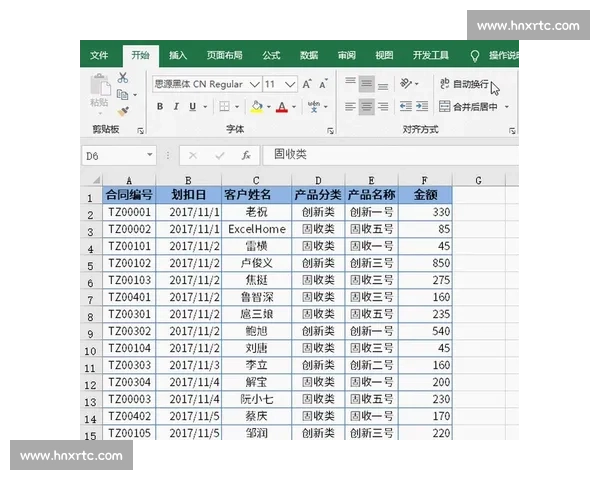The image size is (600, 480).
Task: Click the Borders icon
Action: click(225, 106)
